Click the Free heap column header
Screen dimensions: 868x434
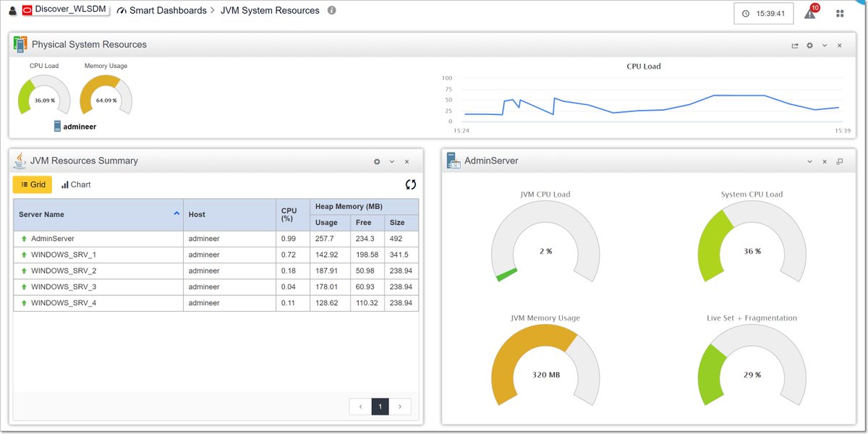[367, 223]
